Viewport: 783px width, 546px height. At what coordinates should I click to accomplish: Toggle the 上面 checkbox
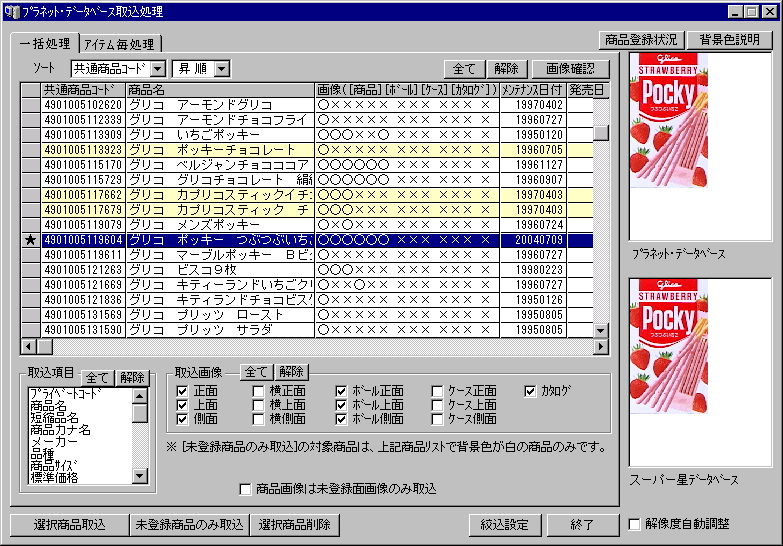[x=182, y=405]
